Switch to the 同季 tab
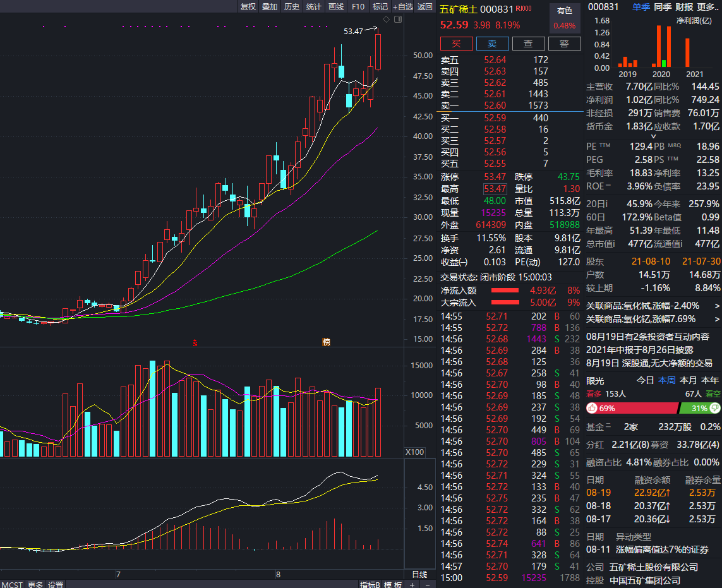This screenshot has width=722, height=588. tap(663, 7)
